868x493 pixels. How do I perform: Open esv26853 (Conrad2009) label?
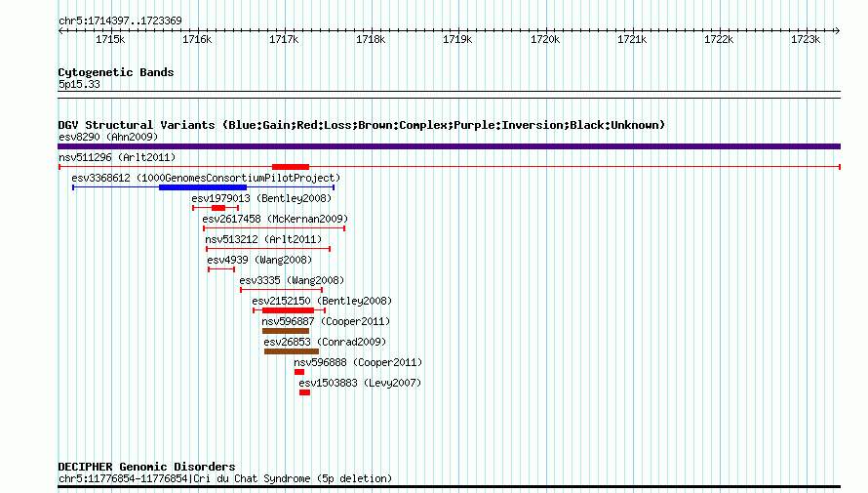[325, 342]
